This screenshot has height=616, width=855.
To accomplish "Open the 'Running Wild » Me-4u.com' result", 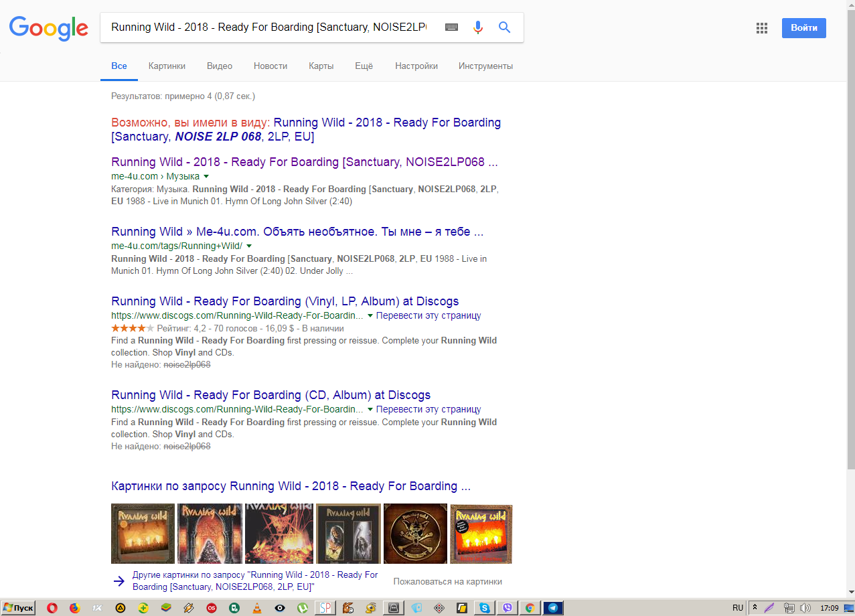I will coord(297,232).
